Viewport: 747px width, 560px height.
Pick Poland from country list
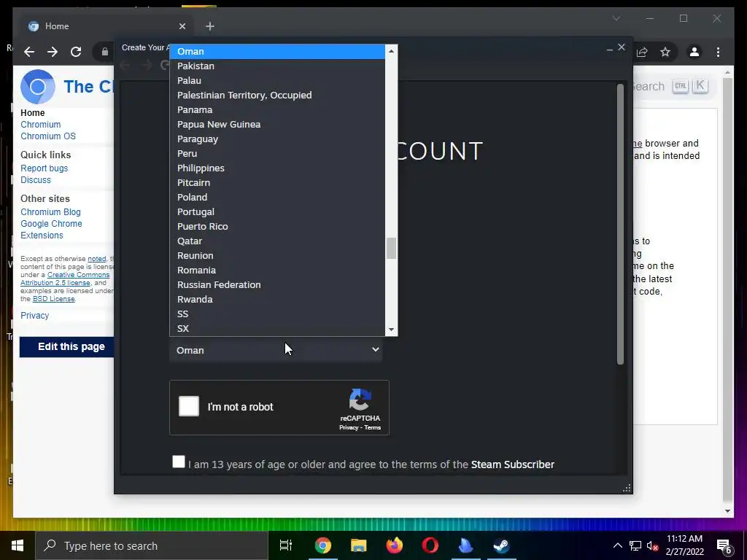[277, 197]
